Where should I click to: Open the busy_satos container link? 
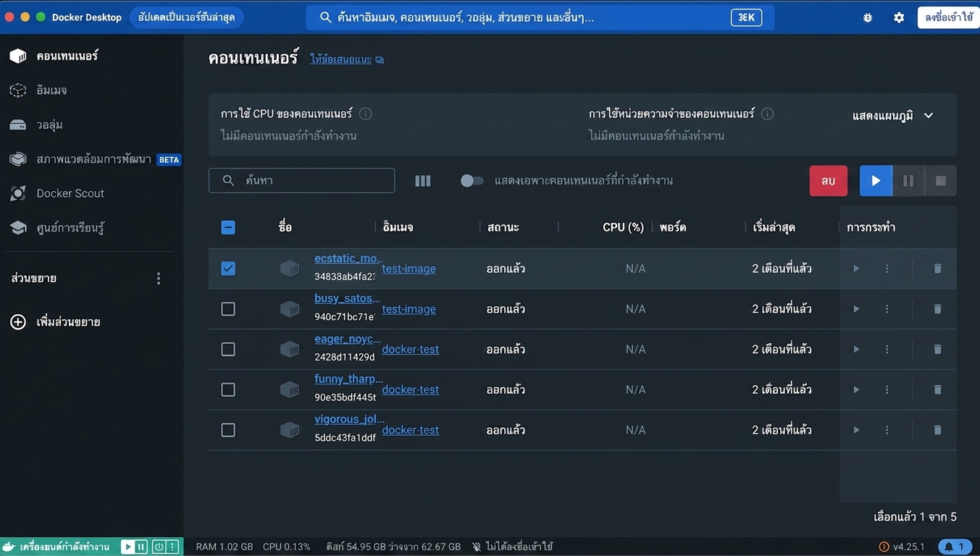(x=347, y=298)
